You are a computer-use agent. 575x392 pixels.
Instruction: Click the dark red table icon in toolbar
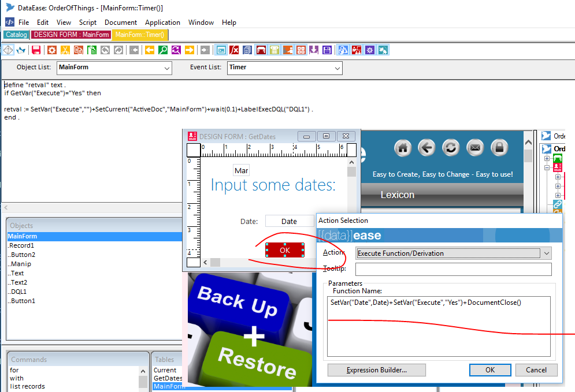click(261, 50)
